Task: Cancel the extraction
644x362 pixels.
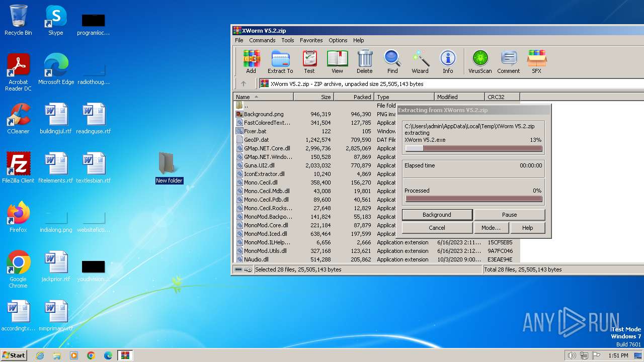Action: [x=437, y=228]
